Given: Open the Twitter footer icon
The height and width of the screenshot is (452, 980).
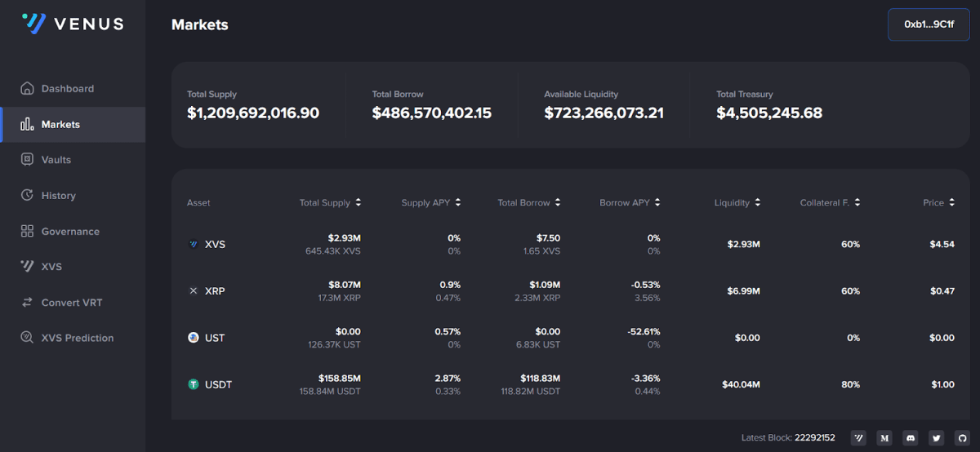Looking at the screenshot, I should click(x=937, y=438).
